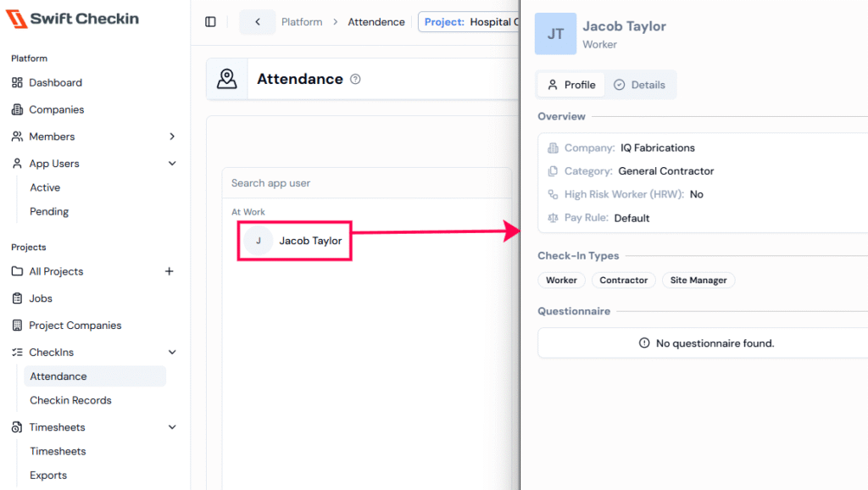This screenshot has height=490, width=868.
Task: Switch to the Details tab
Action: coord(640,85)
